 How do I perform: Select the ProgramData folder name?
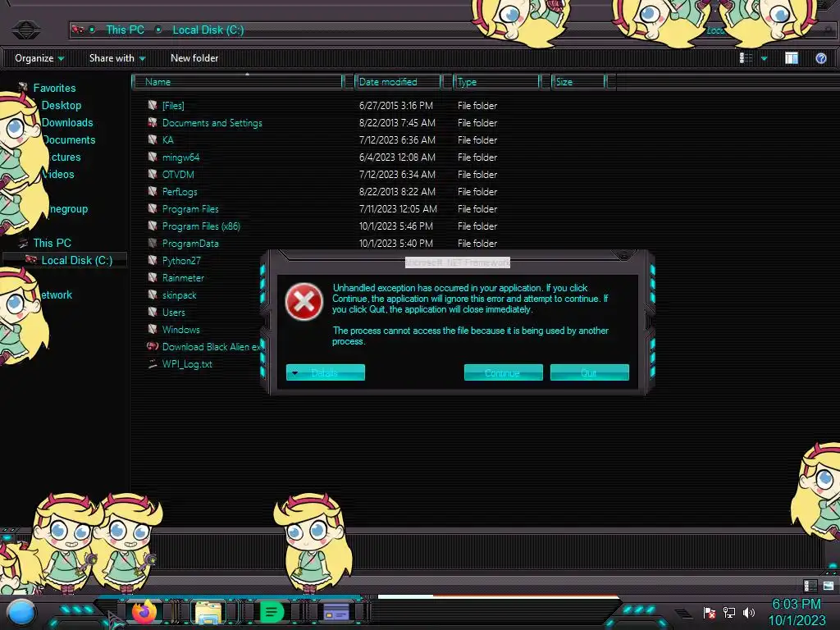click(190, 243)
